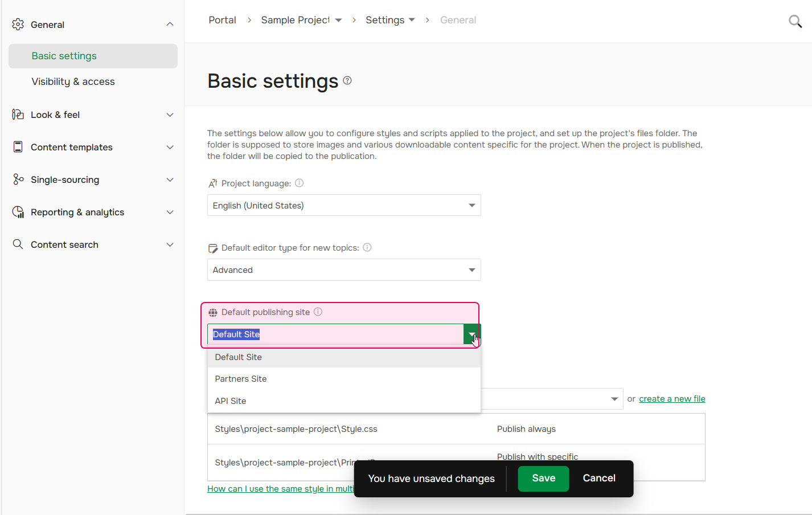Click Publish always cell
The width and height of the screenshot is (812, 515).
point(526,429)
